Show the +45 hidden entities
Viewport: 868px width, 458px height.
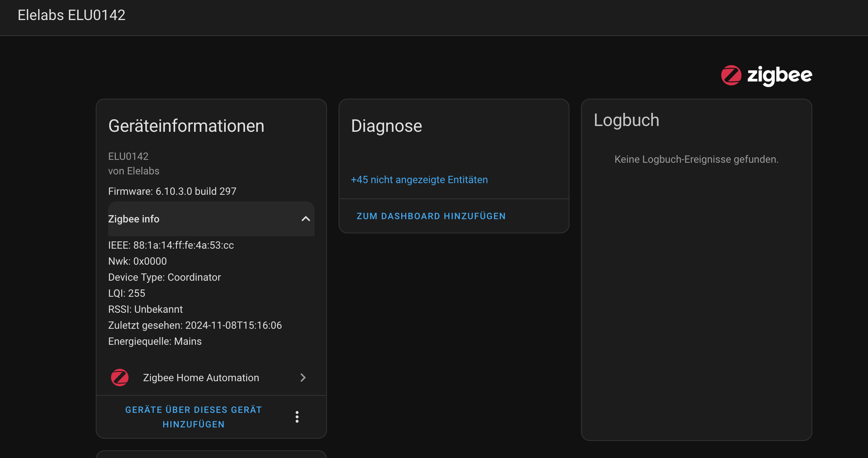(419, 180)
